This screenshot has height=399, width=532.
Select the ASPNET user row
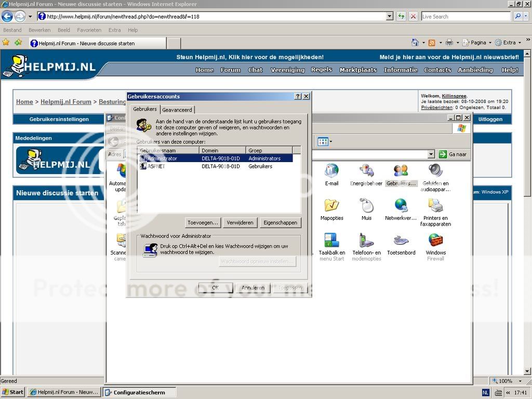click(216, 166)
